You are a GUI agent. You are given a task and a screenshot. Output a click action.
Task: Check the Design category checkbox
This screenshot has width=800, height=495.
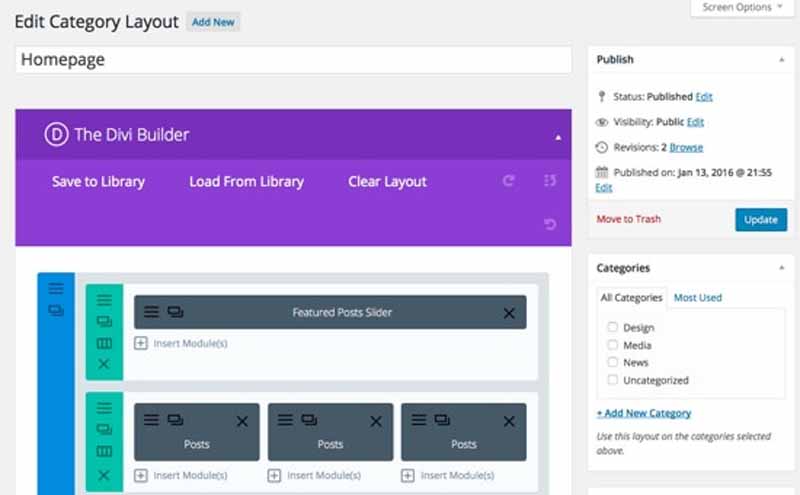click(612, 327)
